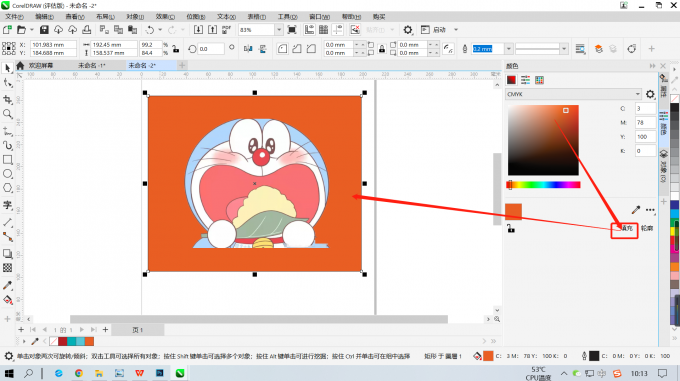Click the Undo arrow icon
The width and height of the screenshot is (680, 381).
pos(150,29)
